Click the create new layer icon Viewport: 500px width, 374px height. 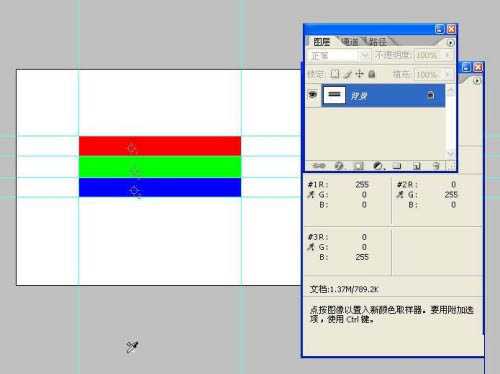click(x=417, y=165)
